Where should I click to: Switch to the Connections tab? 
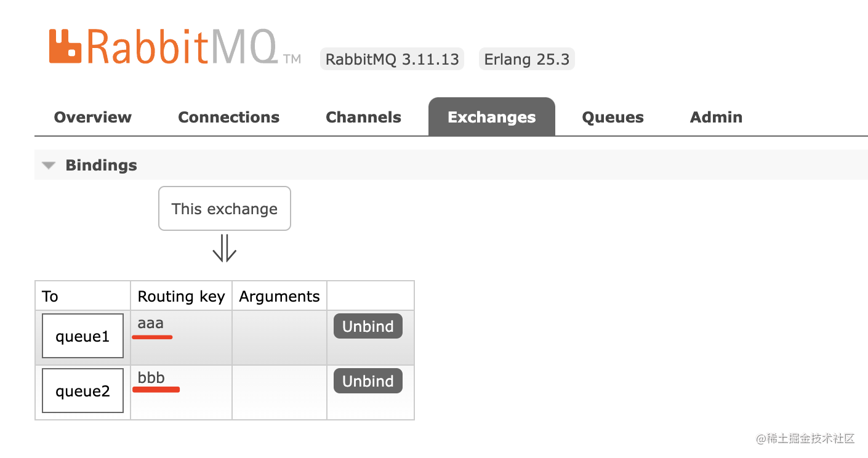point(228,118)
